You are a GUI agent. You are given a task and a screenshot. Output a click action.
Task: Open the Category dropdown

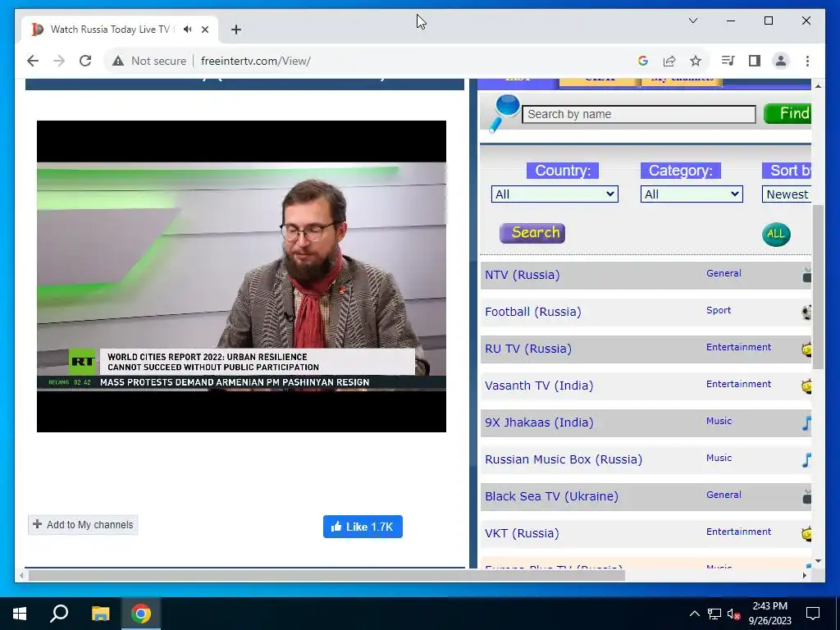(692, 194)
